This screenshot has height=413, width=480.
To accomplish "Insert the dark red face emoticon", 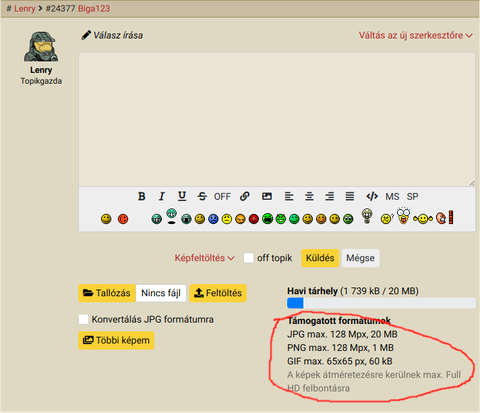I will coord(254,219).
